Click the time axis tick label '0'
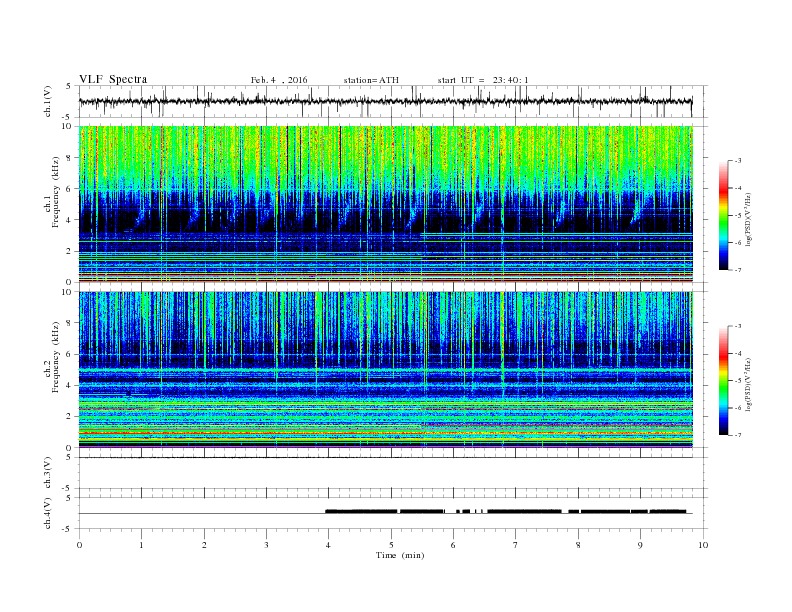The image size is (792, 612). 79,545
